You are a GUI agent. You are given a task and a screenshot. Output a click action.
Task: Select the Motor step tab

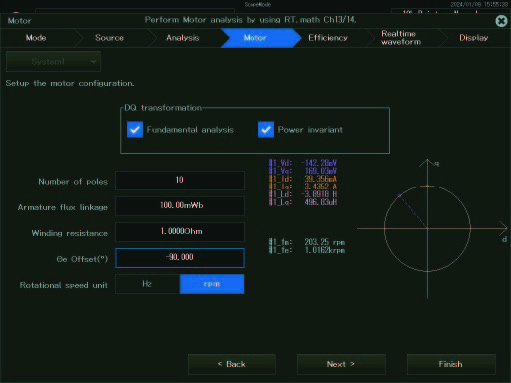pyautogui.click(x=255, y=38)
